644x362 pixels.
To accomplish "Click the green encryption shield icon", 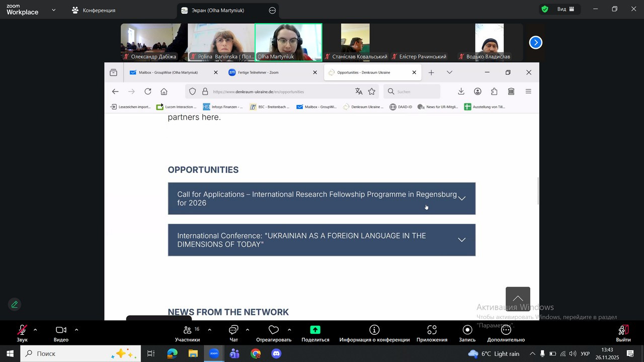I will coord(544,9).
